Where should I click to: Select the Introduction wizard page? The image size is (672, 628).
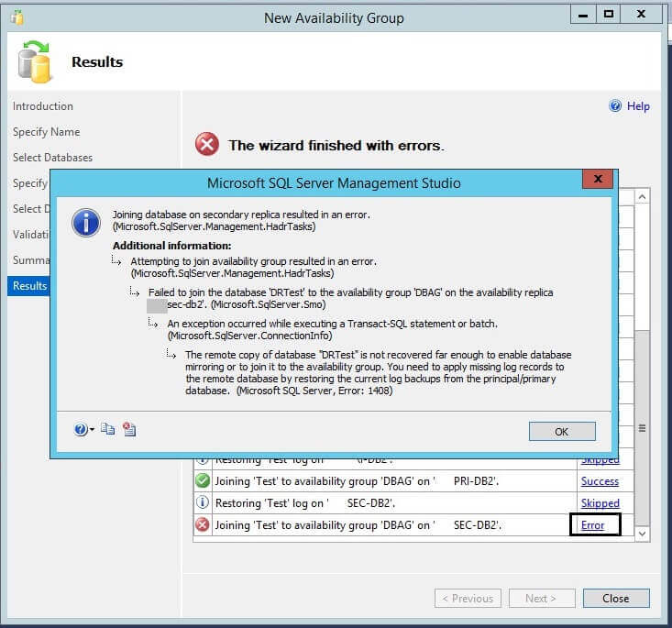pos(43,106)
